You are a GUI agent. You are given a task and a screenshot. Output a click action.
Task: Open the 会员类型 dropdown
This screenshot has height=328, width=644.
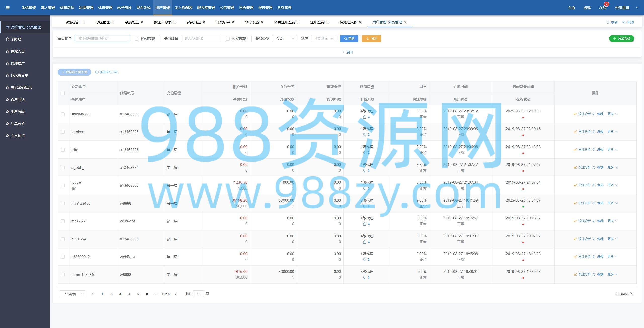(285, 39)
